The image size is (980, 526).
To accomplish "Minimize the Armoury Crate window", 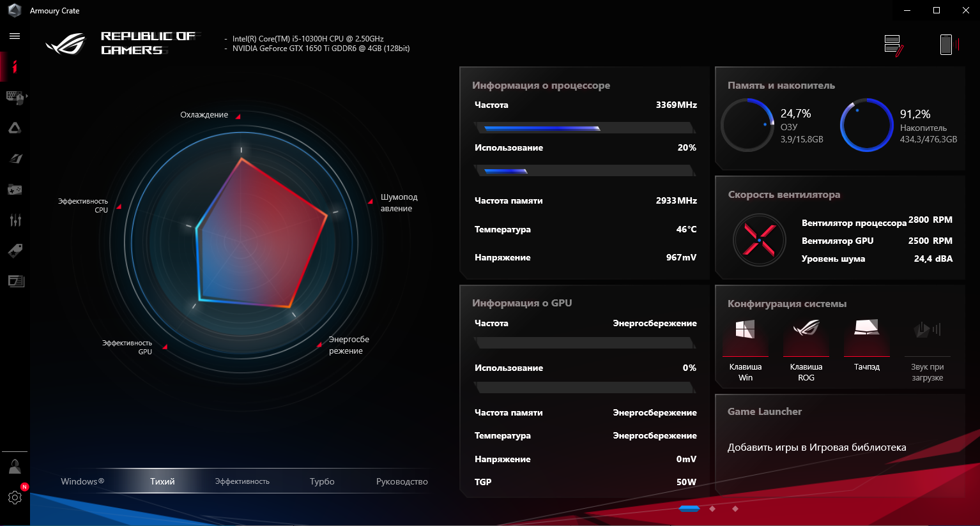I will tap(907, 10).
